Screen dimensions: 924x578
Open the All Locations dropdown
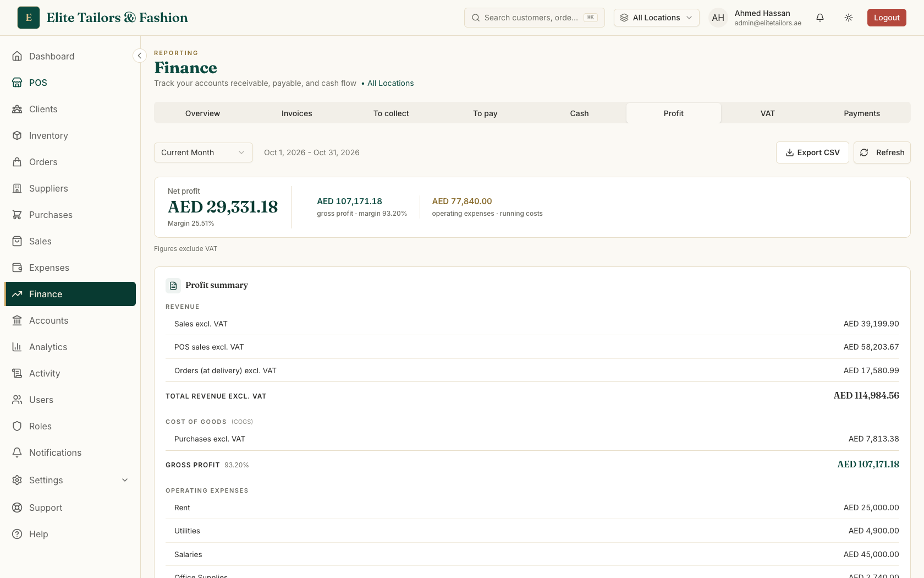tap(657, 18)
